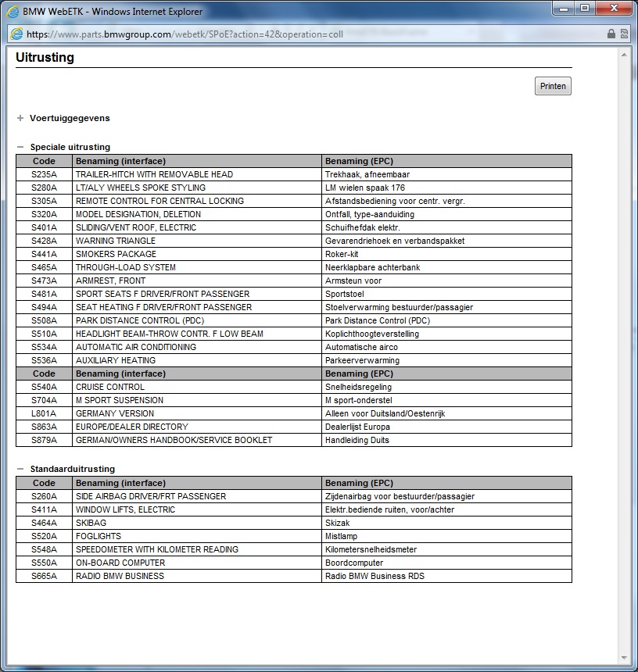Click Roker-kit cell
The height and width of the screenshot is (672, 638).
446,254
